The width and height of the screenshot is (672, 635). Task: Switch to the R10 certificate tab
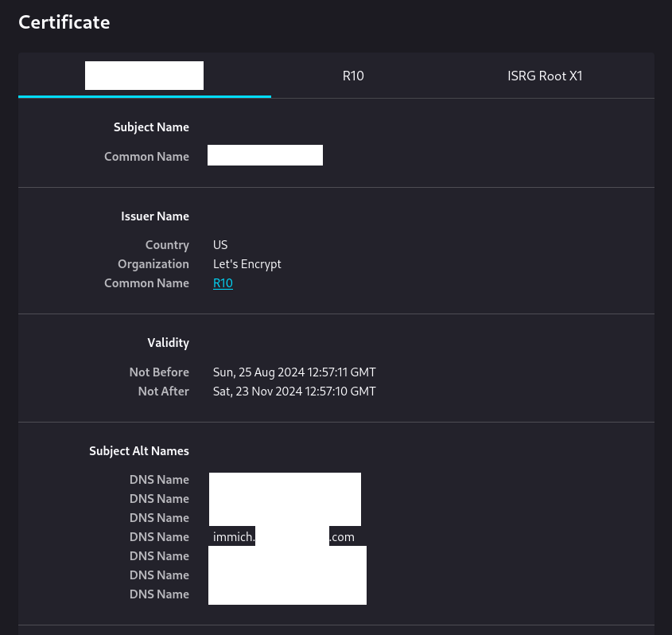point(353,76)
